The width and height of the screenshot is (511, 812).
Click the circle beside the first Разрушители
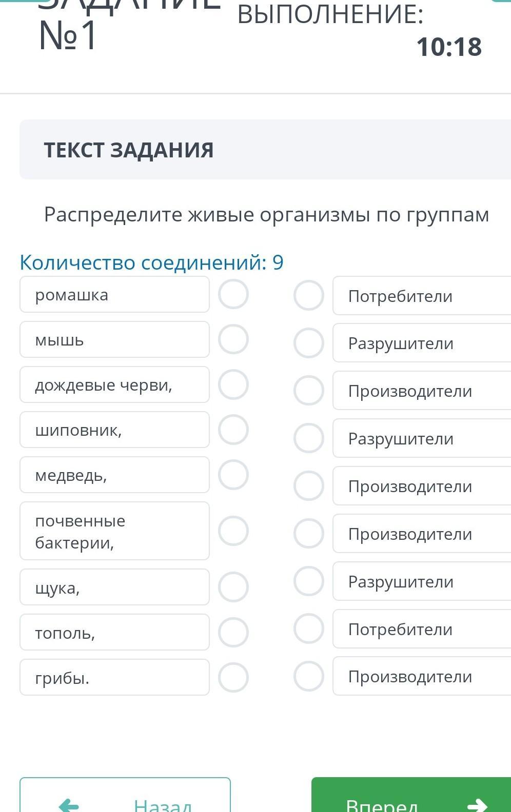pyautogui.click(x=309, y=343)
